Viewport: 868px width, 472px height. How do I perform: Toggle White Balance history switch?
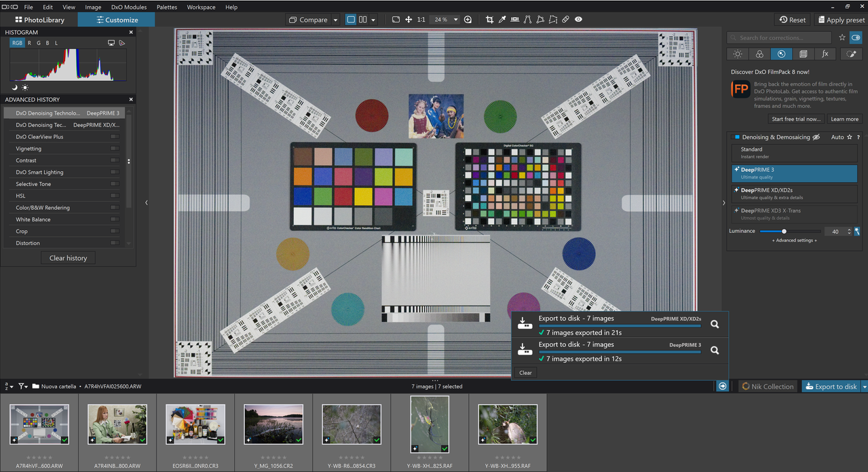click(x=114, y=219)
